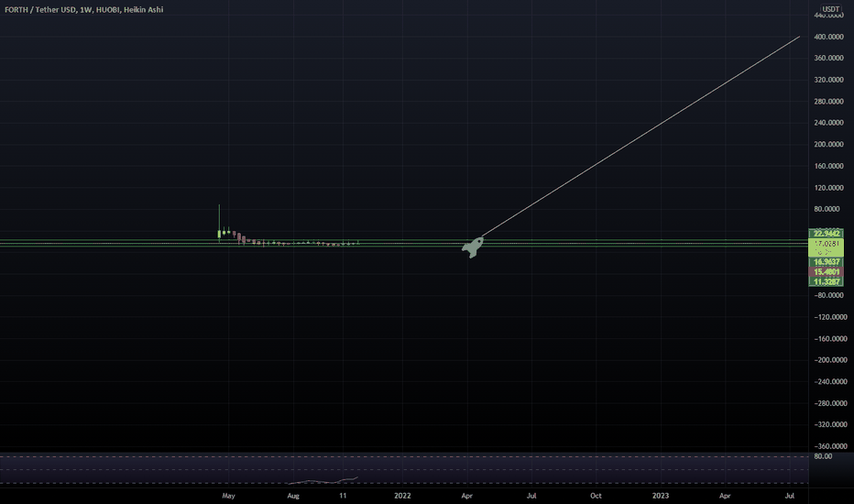Click the indicator line in the lower pane

click(x=323, y=480)
